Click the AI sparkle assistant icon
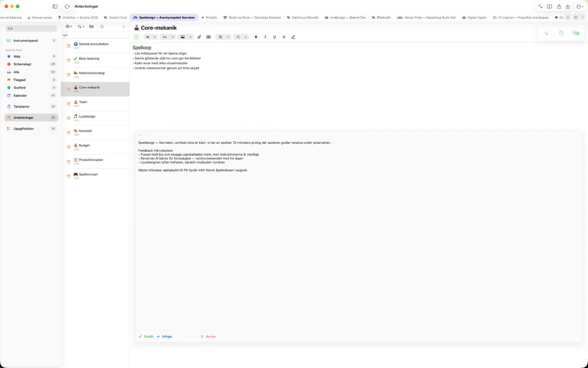The image size is (588, 368). point(546,33)
